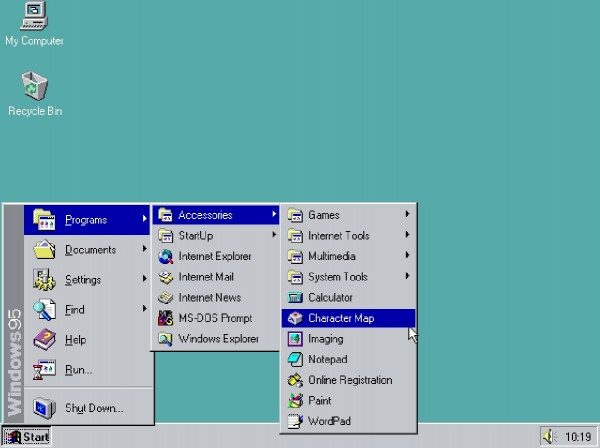Click the Shut Down monitor icon
Image resolution: width=600 pixels, height=448 pixels.
(44, 408)
